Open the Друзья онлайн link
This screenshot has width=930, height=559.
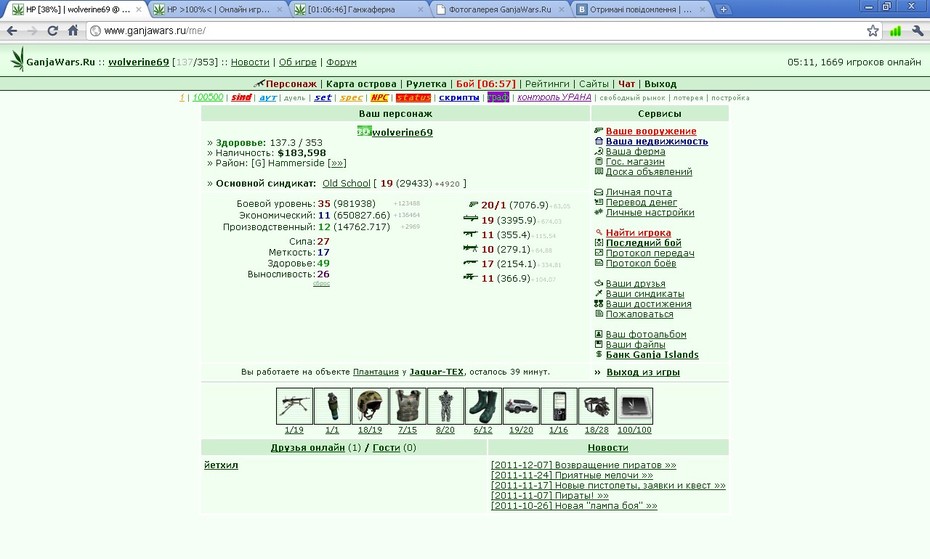tap(308, 447)
